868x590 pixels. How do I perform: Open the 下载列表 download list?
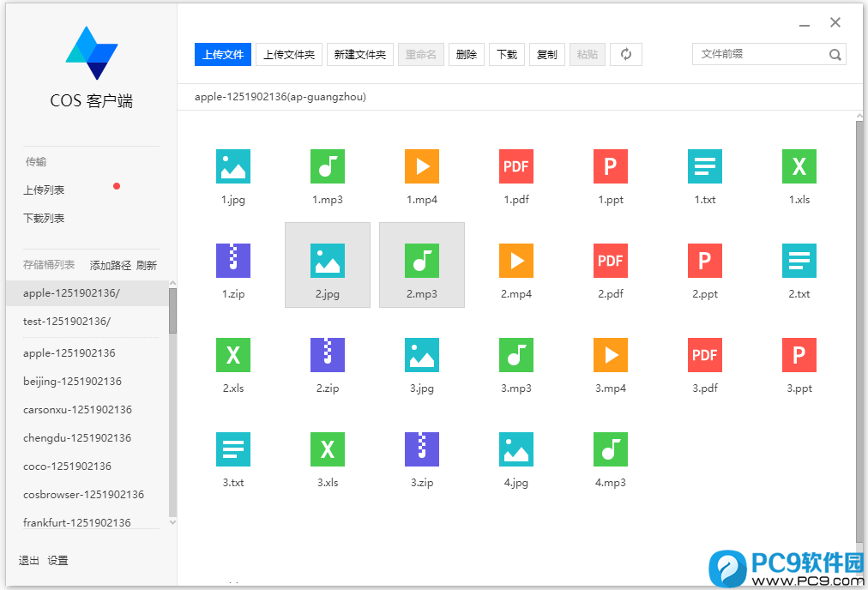(44, 219)
